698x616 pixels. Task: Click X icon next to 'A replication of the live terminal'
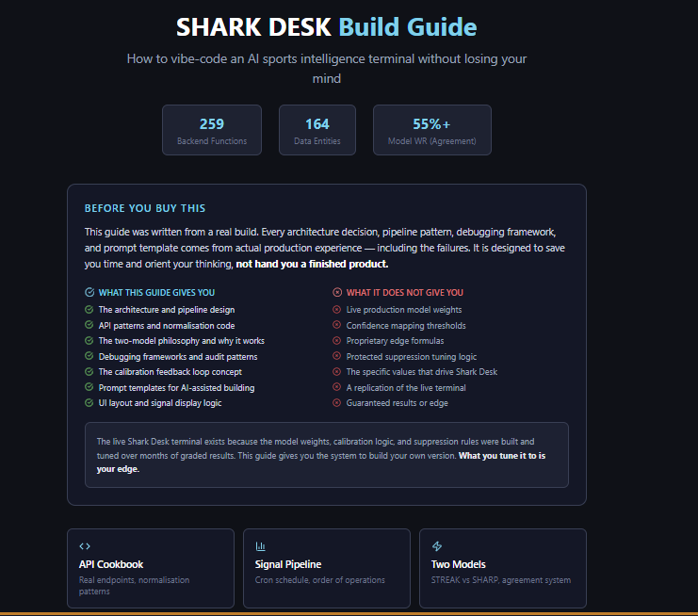[x=337, y=387]
